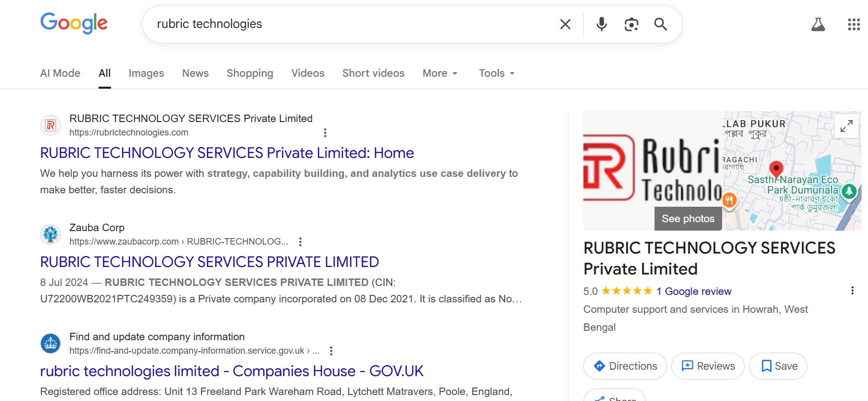Open rubric technologies limited Companies House link
The height and width of the screenshot is (401, 868).
(232, 371)
